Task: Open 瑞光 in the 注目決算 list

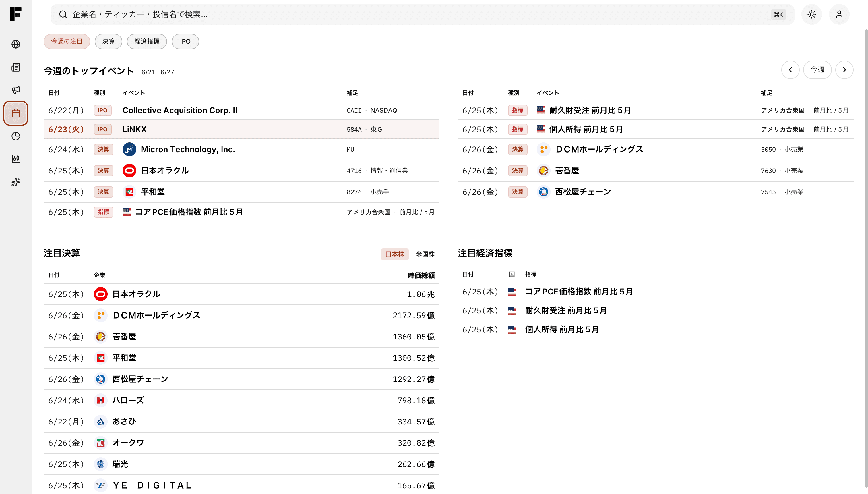Action: [241, 464]
